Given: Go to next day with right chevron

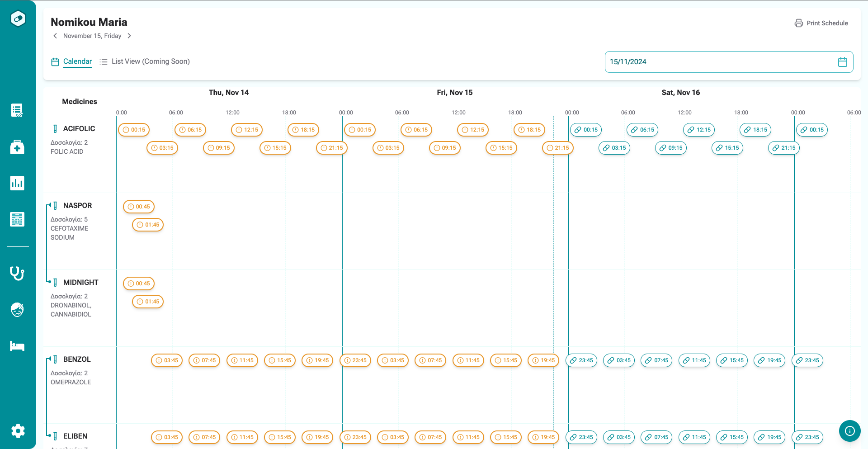Looking at the screenshot, I should tap(129, 36).
